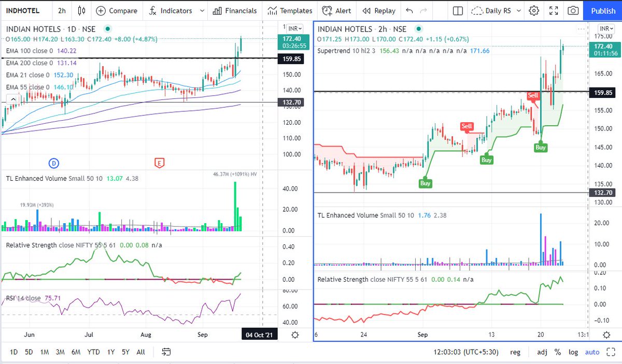The image size is (622, 364).
Task: Select right chart Relative Strength legend
Action: (x=372, y=279)
